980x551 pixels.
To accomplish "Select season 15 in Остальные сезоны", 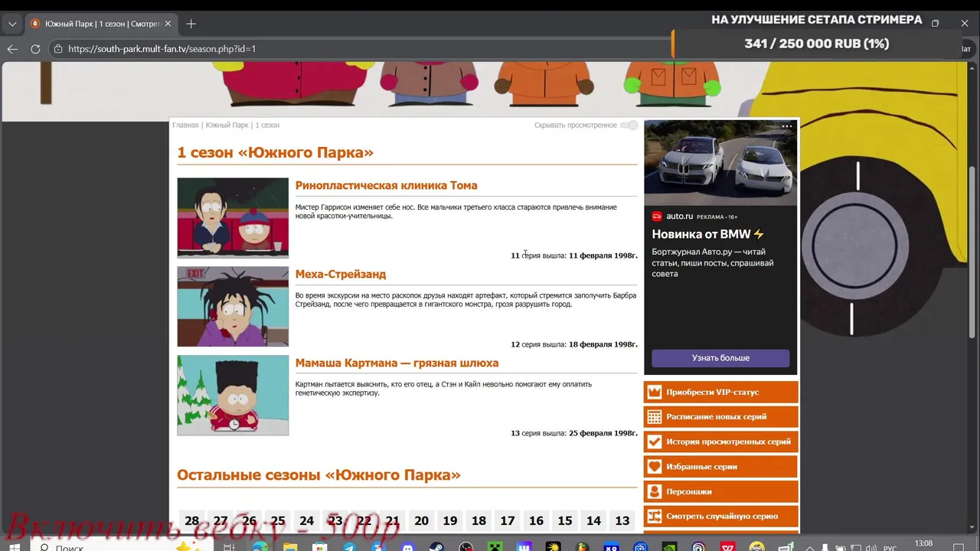I will 565,520.
